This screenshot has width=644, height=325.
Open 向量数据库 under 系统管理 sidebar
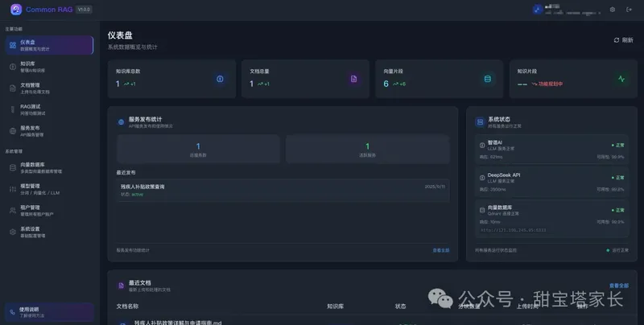click(x=49, y=167)
